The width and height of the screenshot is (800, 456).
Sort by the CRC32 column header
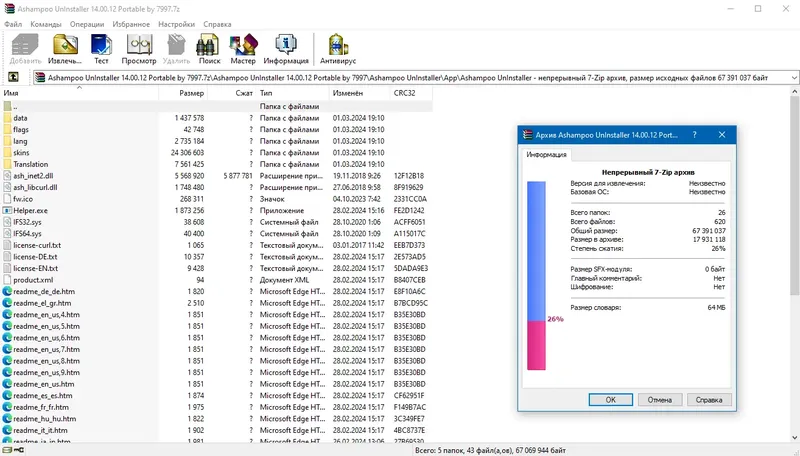pyautogui.click(x=411, y=93)
